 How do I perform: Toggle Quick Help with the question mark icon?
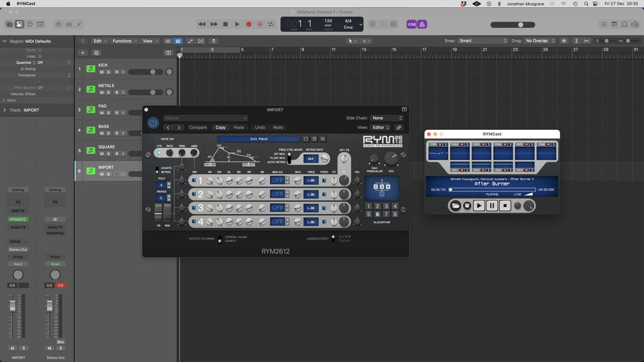(31, 24)
